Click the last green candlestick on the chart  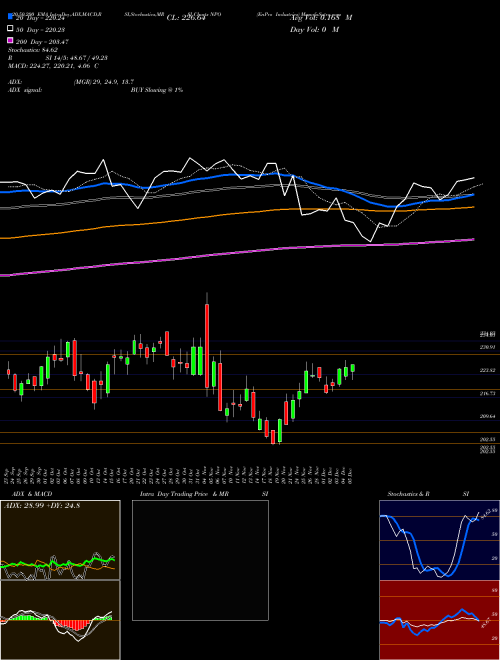[353, 368]
